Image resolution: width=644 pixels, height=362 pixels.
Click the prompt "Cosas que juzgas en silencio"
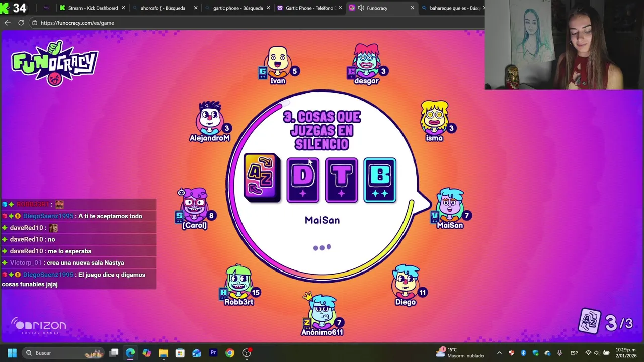[322, 131]
